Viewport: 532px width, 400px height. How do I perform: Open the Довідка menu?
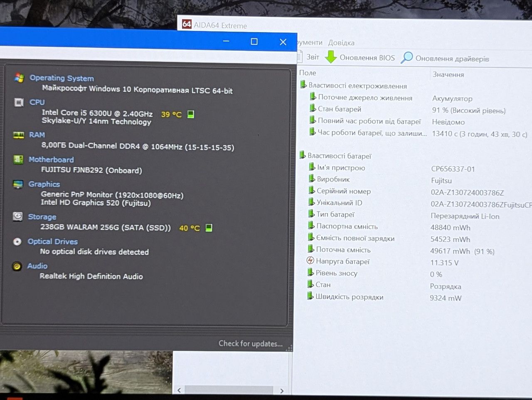click(341, 42)
